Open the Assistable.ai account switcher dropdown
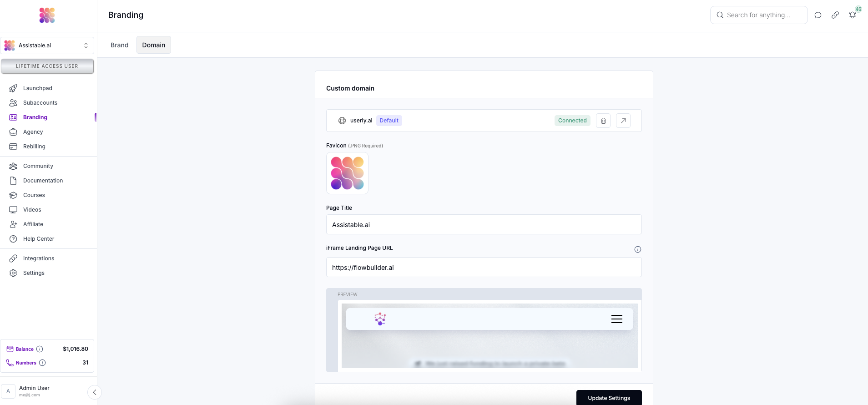This screenshot has height=405, width=868. click(x=47, y=46)
